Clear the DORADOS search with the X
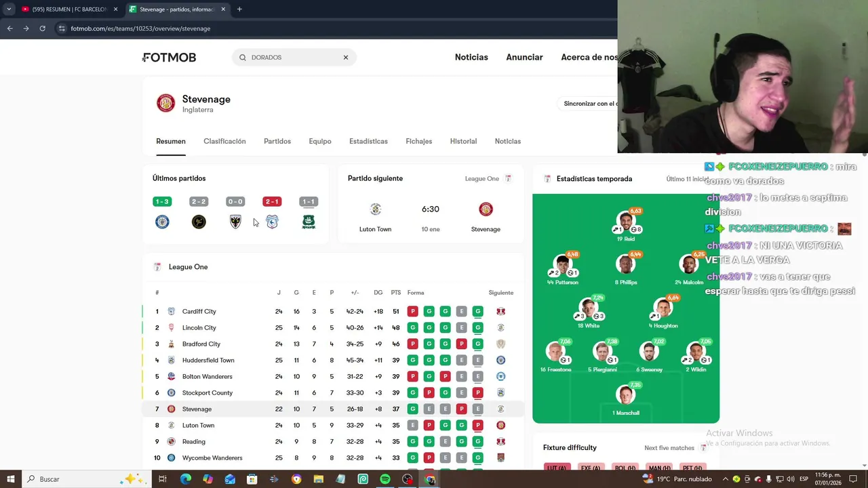The width and height of the screenshot is (868, 488). [x=346, y=58]
